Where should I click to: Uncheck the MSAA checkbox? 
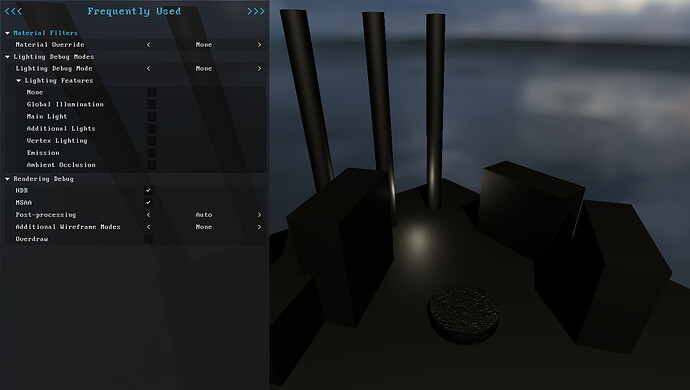pyautogui.click(x=148, y=202)
